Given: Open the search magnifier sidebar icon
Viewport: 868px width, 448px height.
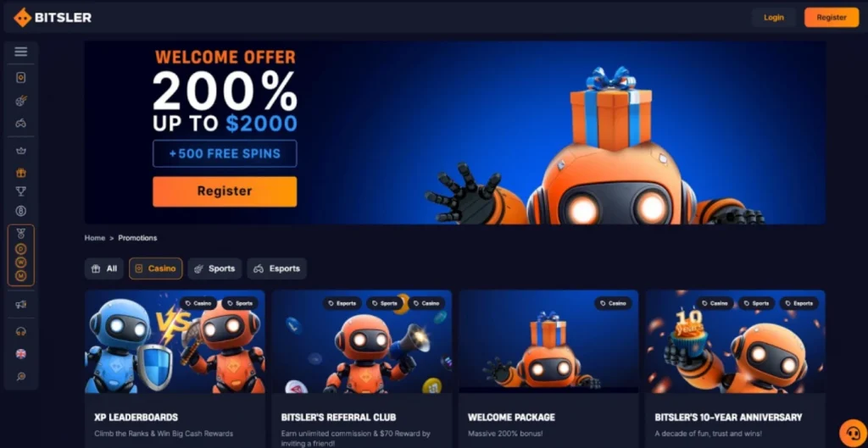Looking at the screenshot, I should pyautogui.click(x=21, y=377).
